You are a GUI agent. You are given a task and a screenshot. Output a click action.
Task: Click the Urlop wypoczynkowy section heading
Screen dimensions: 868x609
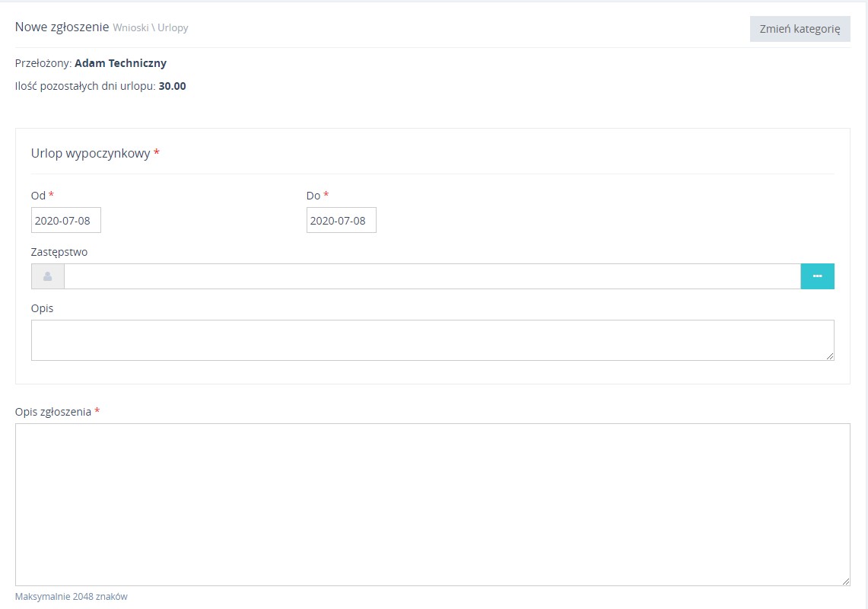(91, 153)
